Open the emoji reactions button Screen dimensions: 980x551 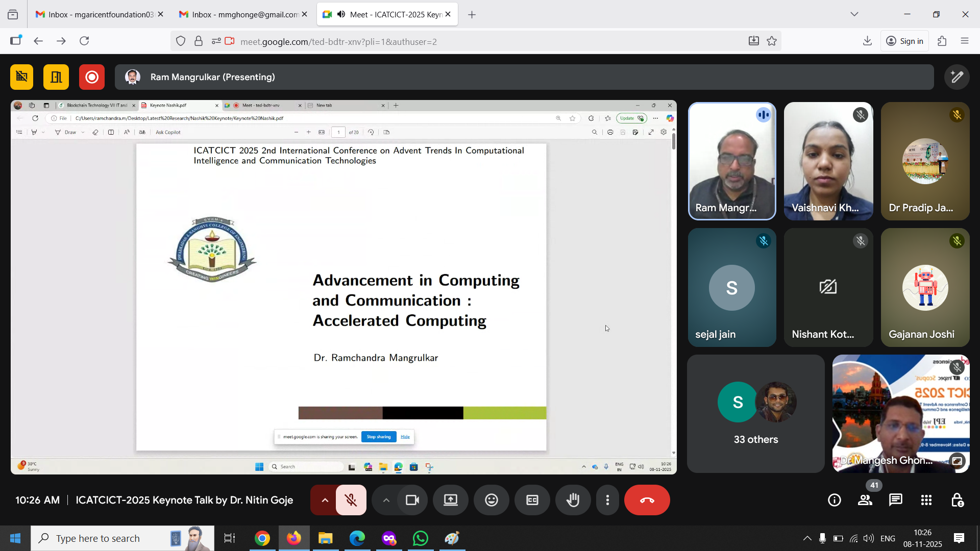point(491,500)
